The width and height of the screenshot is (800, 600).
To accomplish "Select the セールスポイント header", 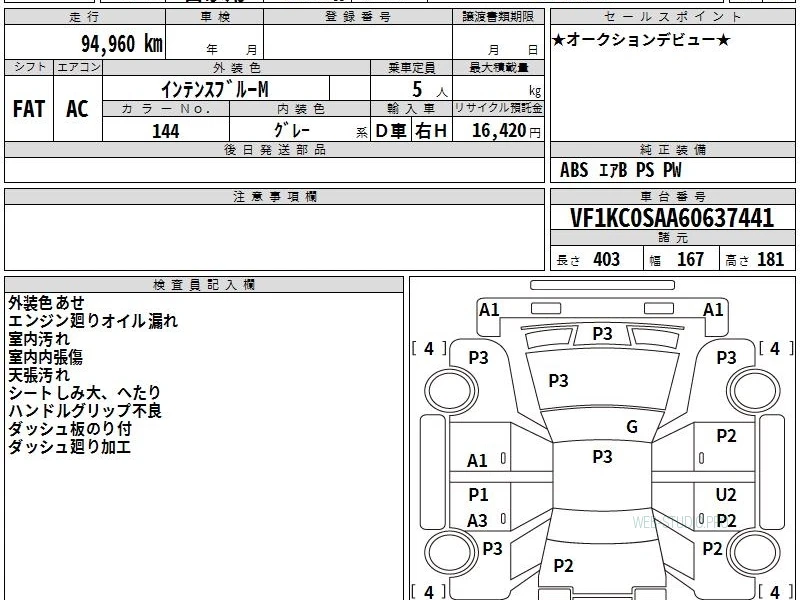I will coord(672,17).
